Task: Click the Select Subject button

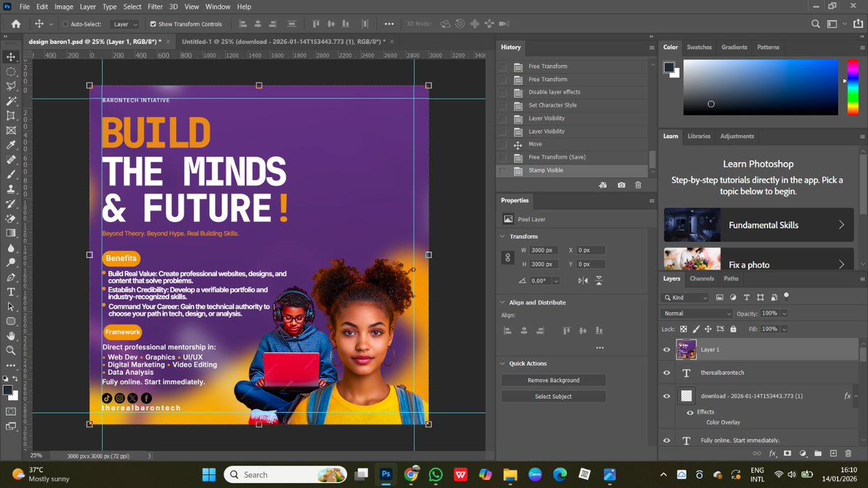Action: click(x=553, y=396)
